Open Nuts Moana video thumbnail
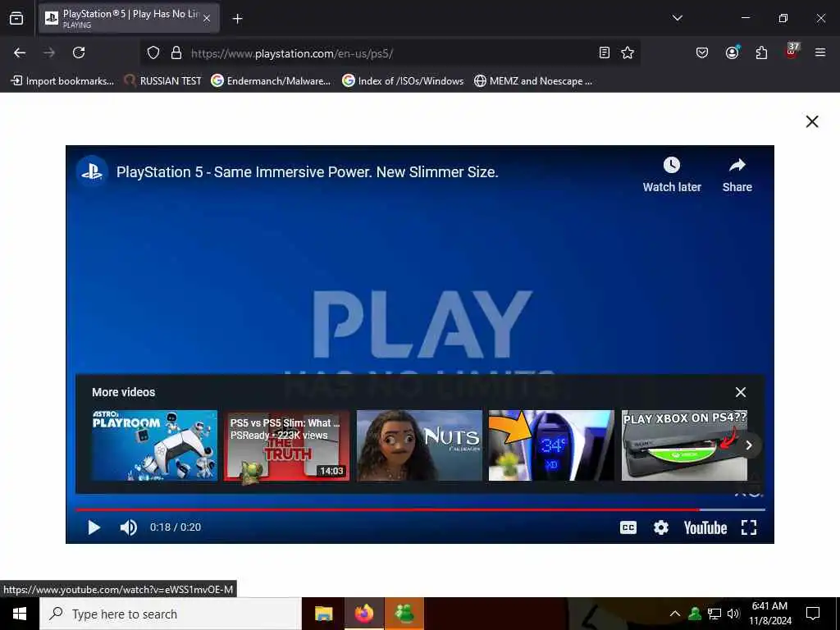Screen dimensions: 840x630 [x=419, y=445]
